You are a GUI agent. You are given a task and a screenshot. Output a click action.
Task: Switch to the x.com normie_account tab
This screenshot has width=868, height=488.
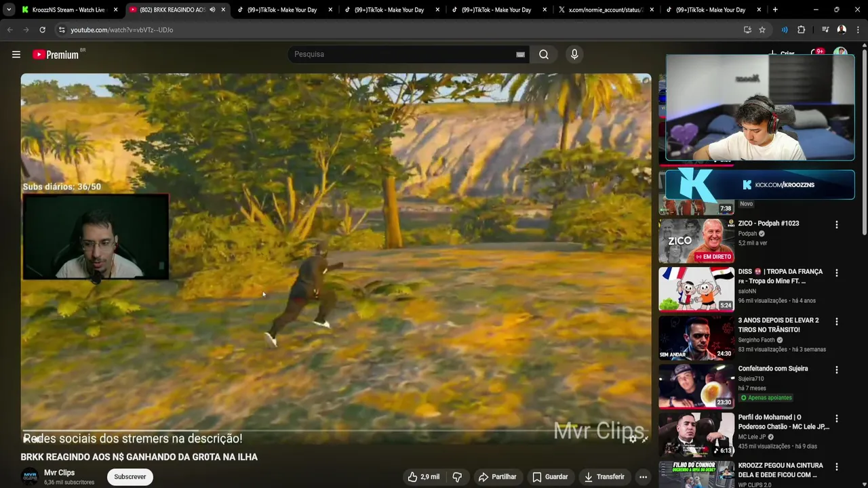point(606,9)
